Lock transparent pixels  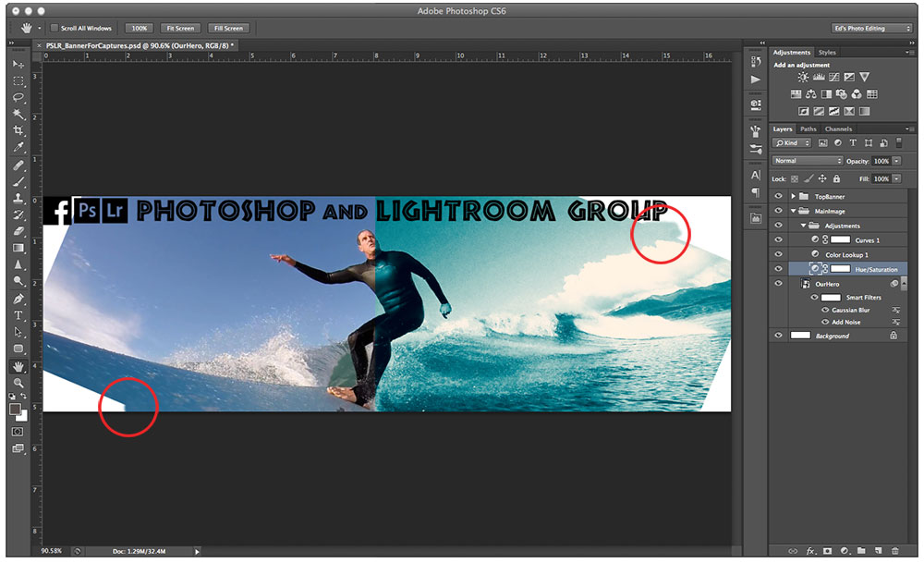[x=795, y=178]
